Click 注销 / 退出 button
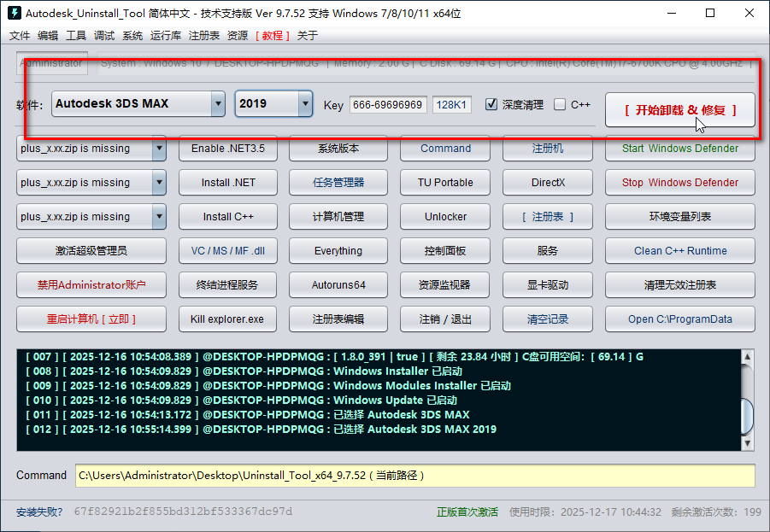 pyautogui.click(x=445, y=319)
